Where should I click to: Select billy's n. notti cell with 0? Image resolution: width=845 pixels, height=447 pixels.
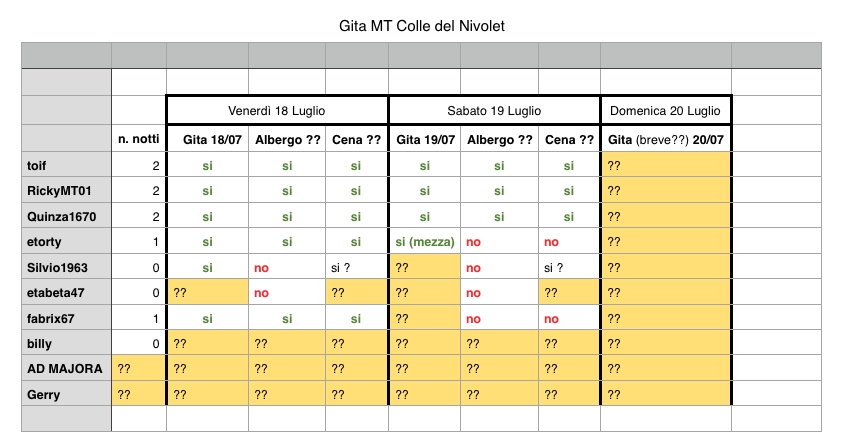click(x=138, y=343)
